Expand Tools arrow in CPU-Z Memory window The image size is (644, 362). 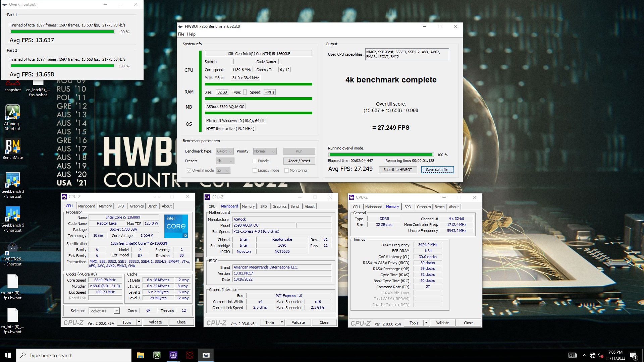point(426,323)
